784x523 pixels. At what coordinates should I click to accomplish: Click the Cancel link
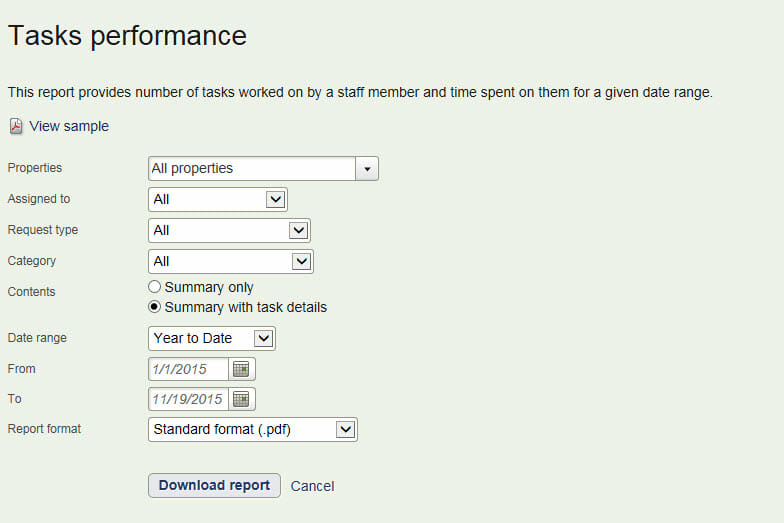point(312,486)
